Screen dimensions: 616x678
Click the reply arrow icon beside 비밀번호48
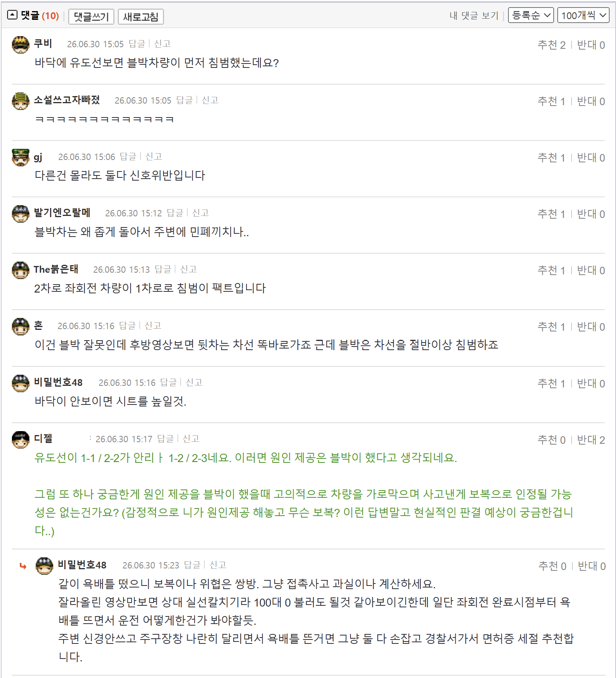point(23,566)
